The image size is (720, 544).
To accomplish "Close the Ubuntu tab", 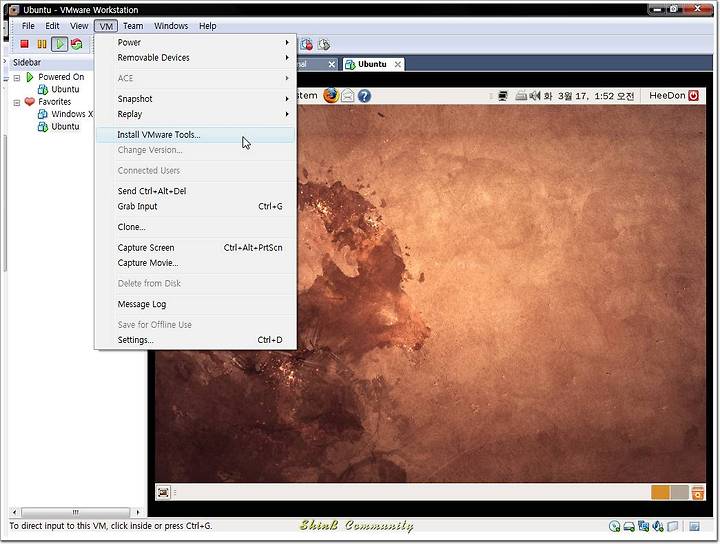I will tap(398, 65).
